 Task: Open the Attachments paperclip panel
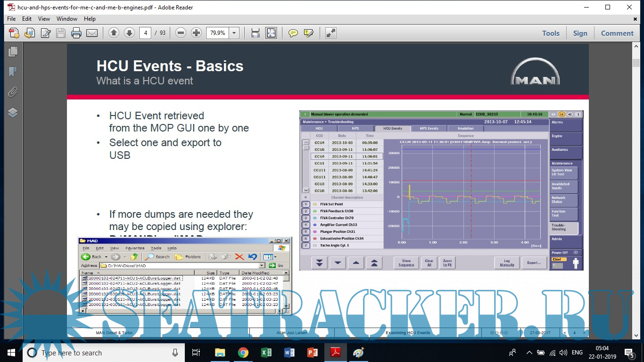[13, 92]
